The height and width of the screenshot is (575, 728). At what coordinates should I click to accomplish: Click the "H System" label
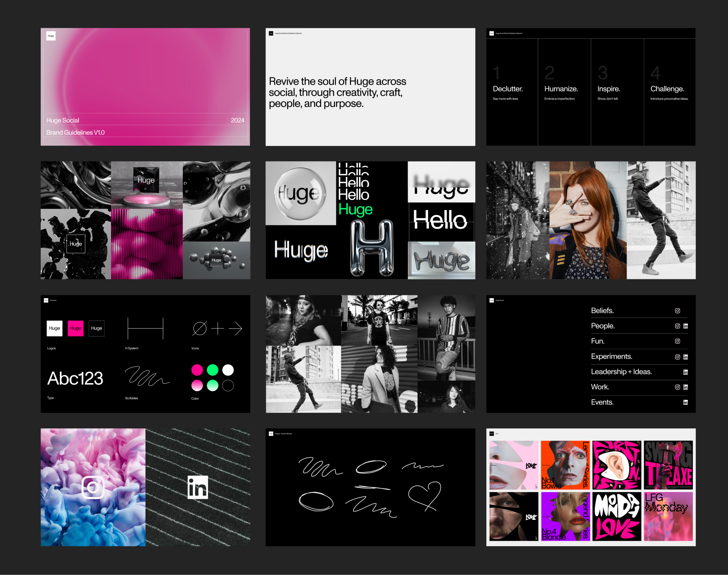[x=132, y=348]
